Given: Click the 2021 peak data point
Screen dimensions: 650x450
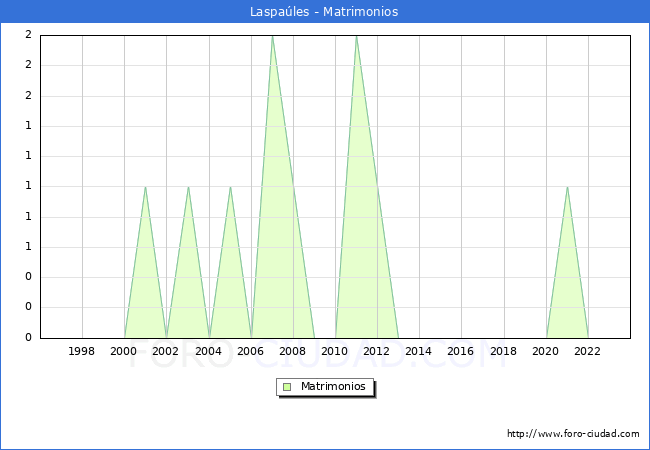Looking at the screenshot, I should click(x=567, y=187).
